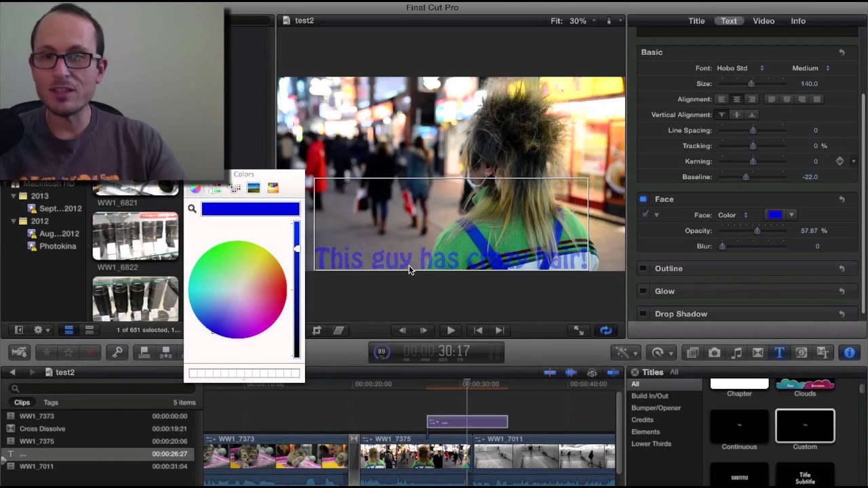Collapse the 2013 events folder

pyautogui.click(x=14, y=196)
